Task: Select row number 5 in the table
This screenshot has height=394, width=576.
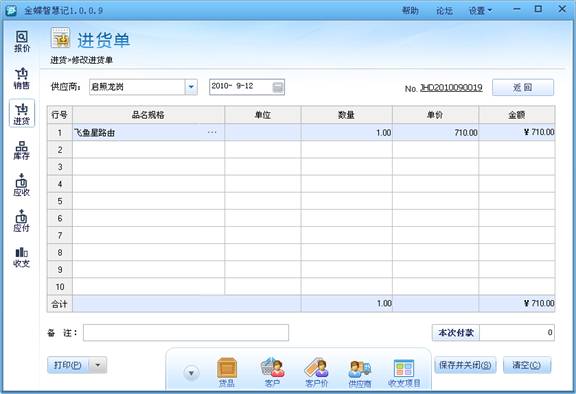Action: coord(60,201)
